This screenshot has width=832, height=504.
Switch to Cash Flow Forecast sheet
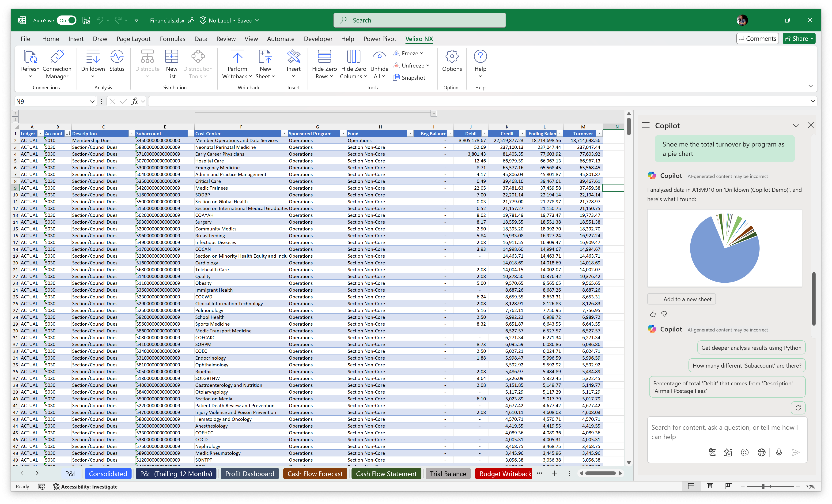(x=315, y=474)
